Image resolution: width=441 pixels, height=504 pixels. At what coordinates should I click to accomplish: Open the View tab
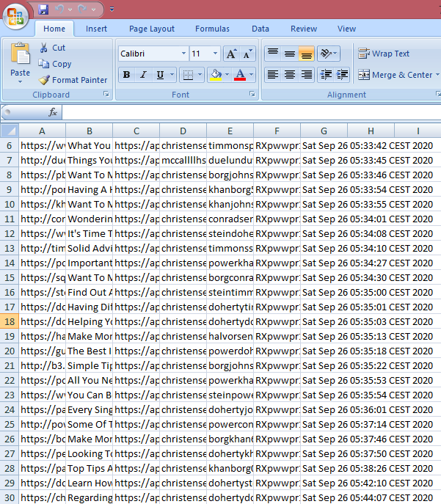tap(346, 29)
